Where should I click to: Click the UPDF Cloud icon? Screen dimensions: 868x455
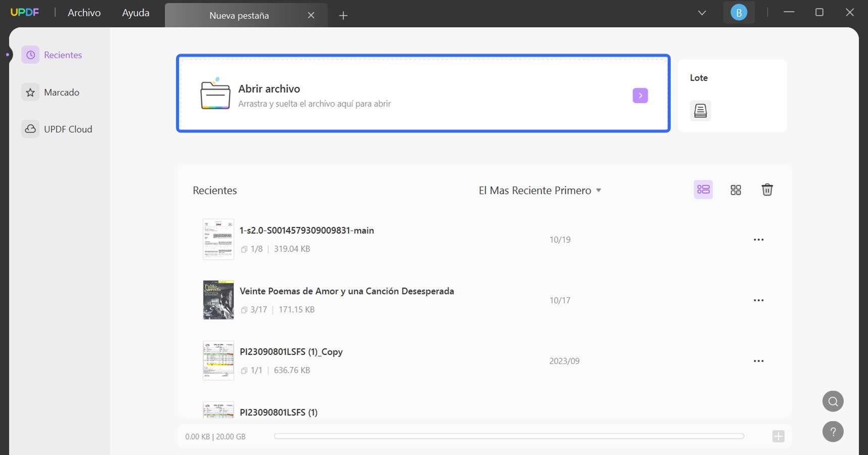(x=30, y=129)
